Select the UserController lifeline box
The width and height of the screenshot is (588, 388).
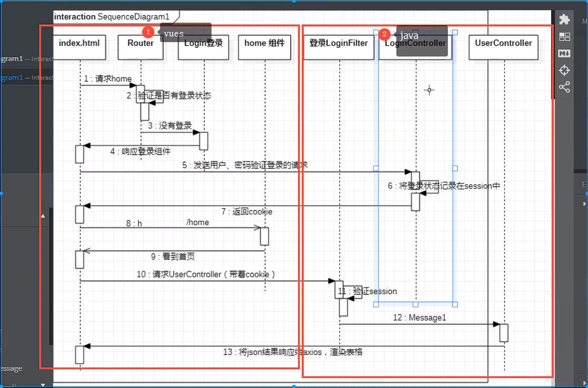point(503,47)
